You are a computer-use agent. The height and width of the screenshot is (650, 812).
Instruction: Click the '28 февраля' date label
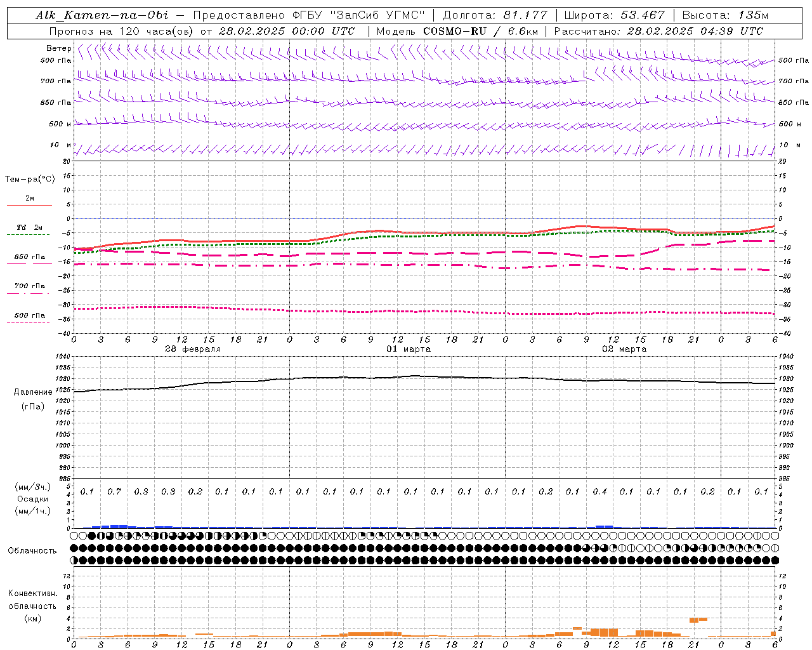193,349
